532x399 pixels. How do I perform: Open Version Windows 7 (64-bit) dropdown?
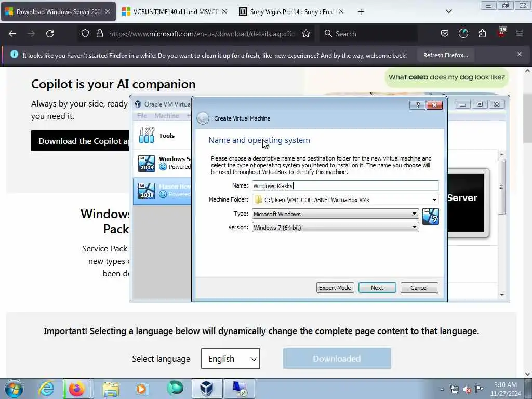click(335, 228)
